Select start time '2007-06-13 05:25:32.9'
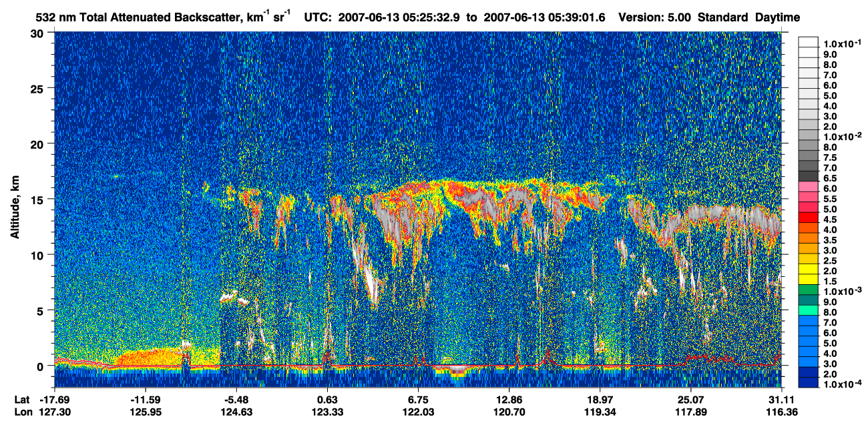Viewport: 868px width, 445px height. coord(399,18)
